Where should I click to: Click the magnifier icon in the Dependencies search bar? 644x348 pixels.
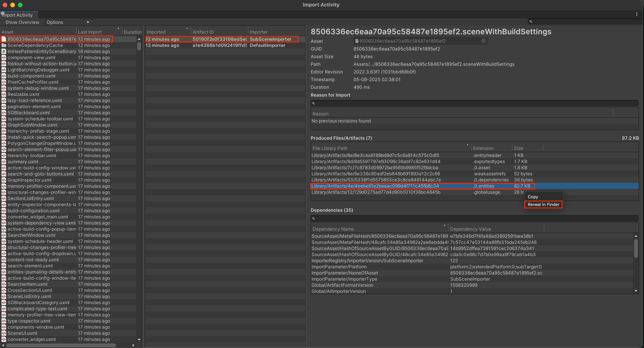click(314, 218)
